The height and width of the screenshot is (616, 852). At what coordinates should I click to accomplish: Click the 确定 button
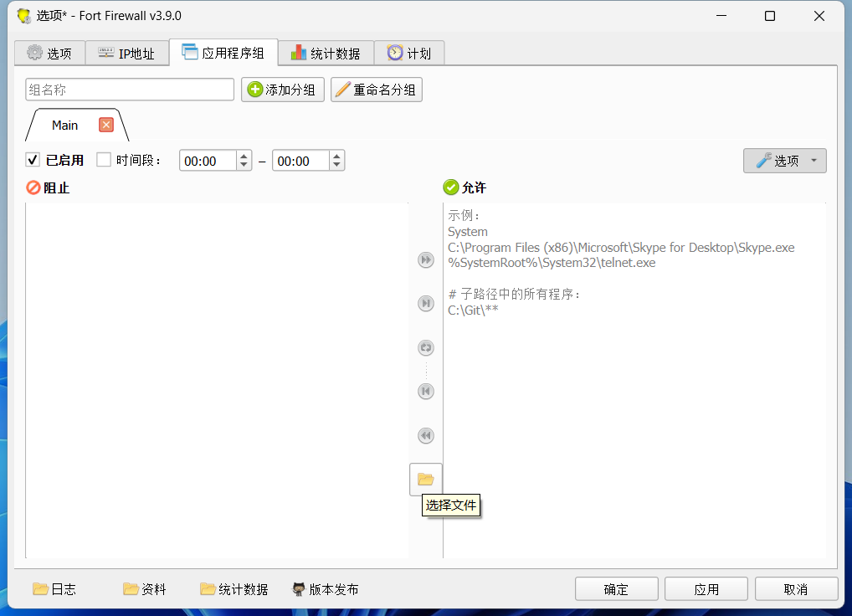point(616,589)
